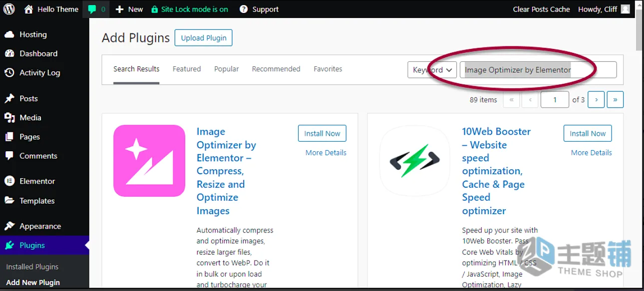Go to Media in the sidebar

point(30,118)
